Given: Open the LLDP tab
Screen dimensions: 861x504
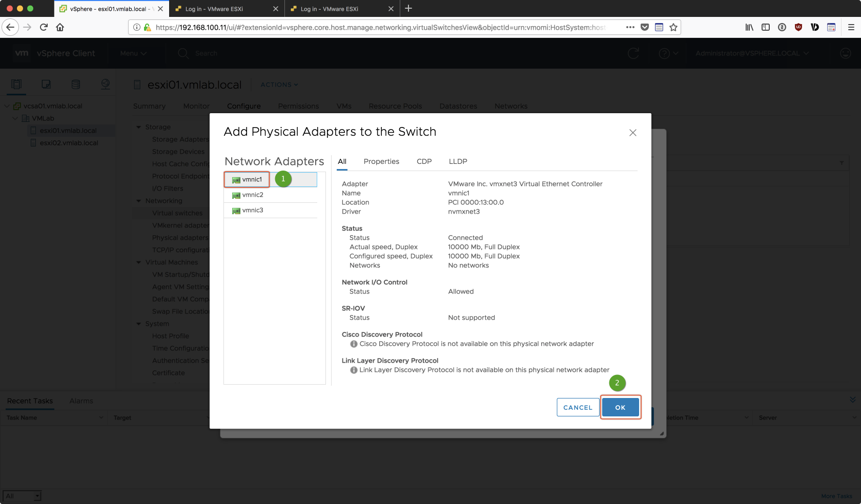Looking at the screenshot, I should pos(458,161).
